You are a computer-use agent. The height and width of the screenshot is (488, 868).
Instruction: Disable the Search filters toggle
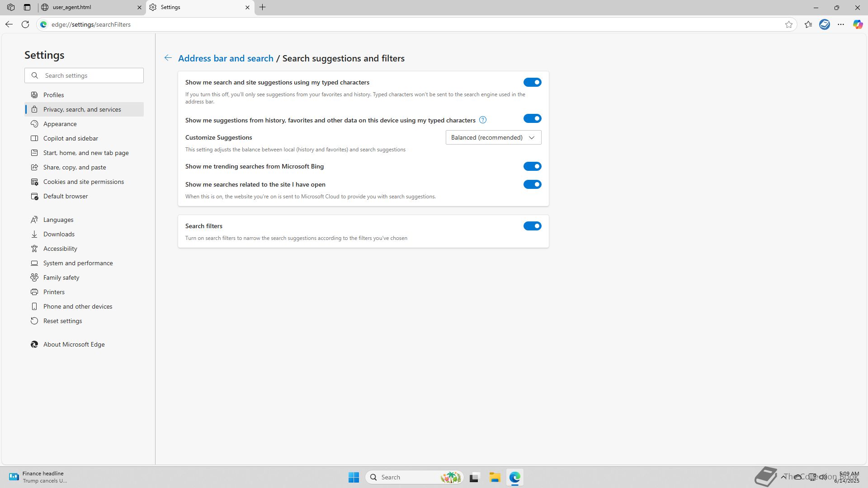(x=532, y=226)
